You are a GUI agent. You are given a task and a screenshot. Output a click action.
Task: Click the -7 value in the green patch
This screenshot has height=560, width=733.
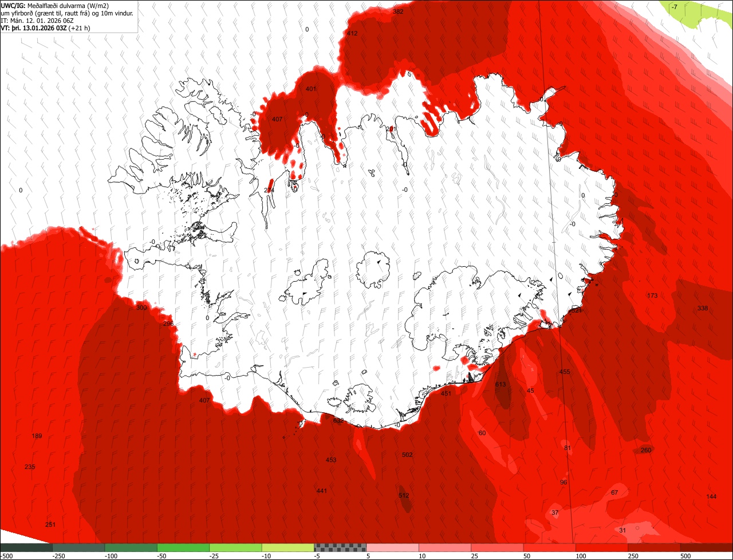click(x=674, y=7)
